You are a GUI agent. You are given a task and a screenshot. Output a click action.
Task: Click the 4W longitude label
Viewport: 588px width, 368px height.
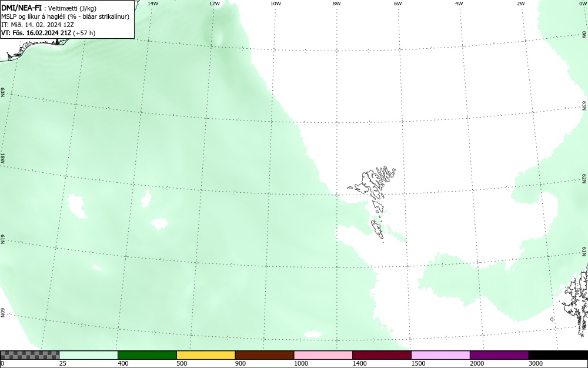[459, 4]
